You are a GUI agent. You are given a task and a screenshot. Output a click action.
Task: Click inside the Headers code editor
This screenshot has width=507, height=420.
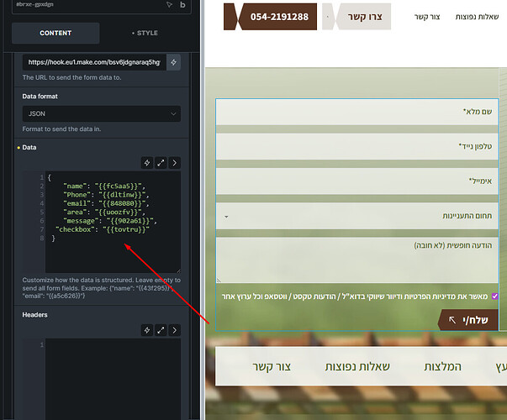pyautogui.click(x=113, y=379)
